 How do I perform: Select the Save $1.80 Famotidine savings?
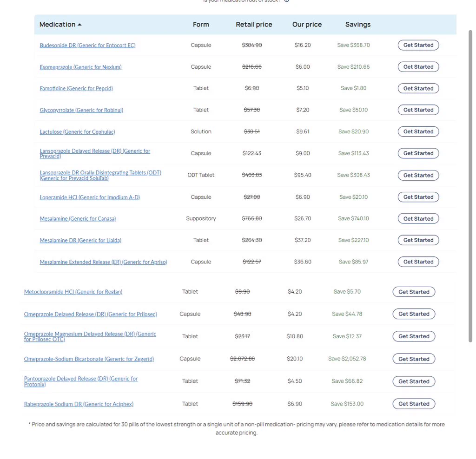[353, 88]
